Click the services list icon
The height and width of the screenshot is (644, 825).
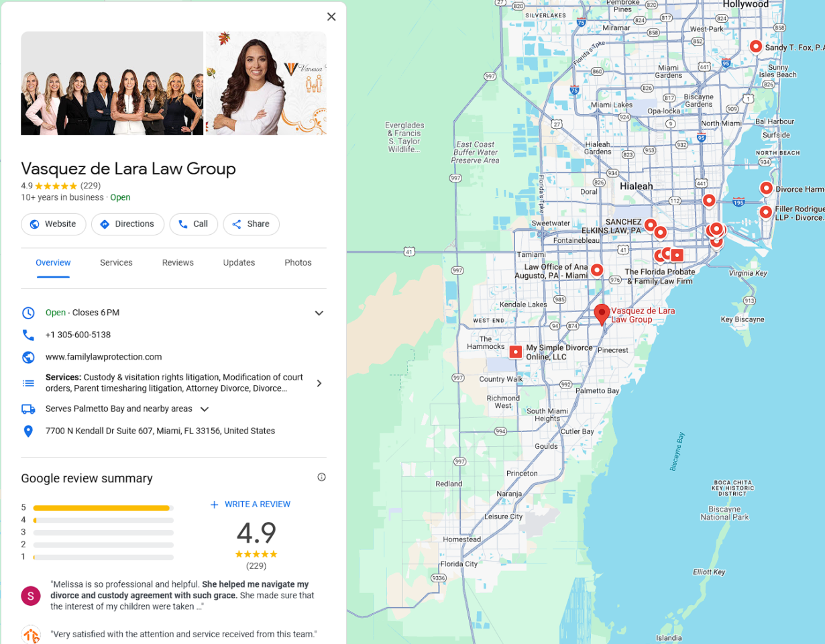tap(28, 383)
